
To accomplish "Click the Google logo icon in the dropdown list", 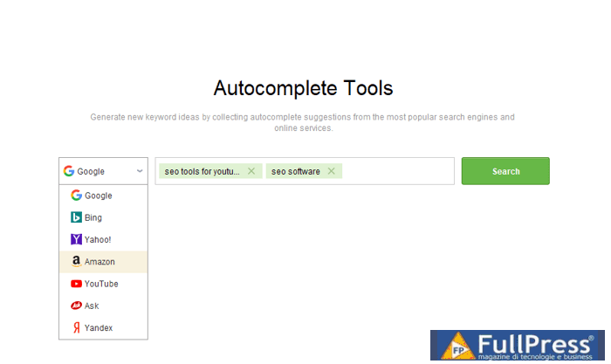I will [x=77, y=196].
